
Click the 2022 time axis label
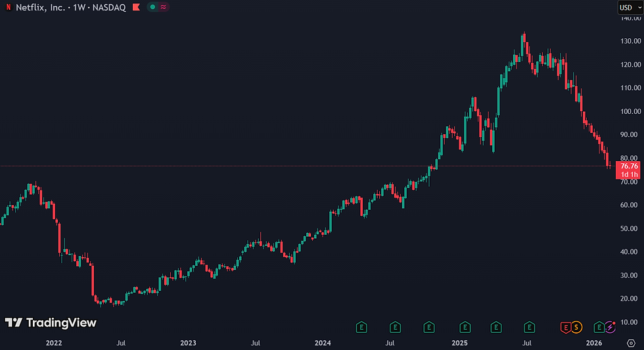coord(54,343)
